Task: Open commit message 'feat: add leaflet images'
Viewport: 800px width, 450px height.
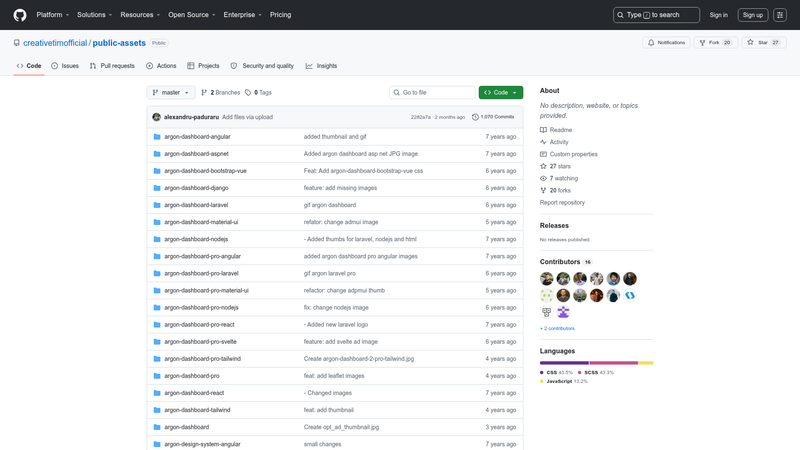Action: [x=334, y=376]
